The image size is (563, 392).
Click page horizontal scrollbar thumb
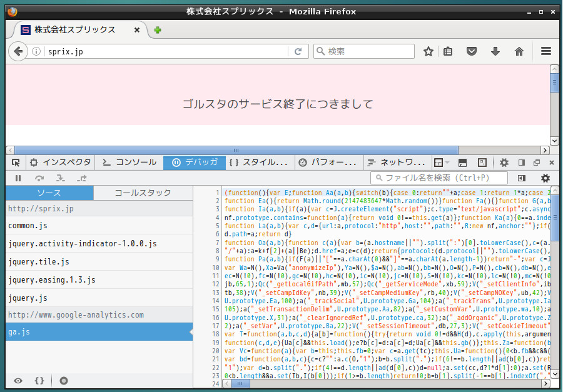click(236, 150)
